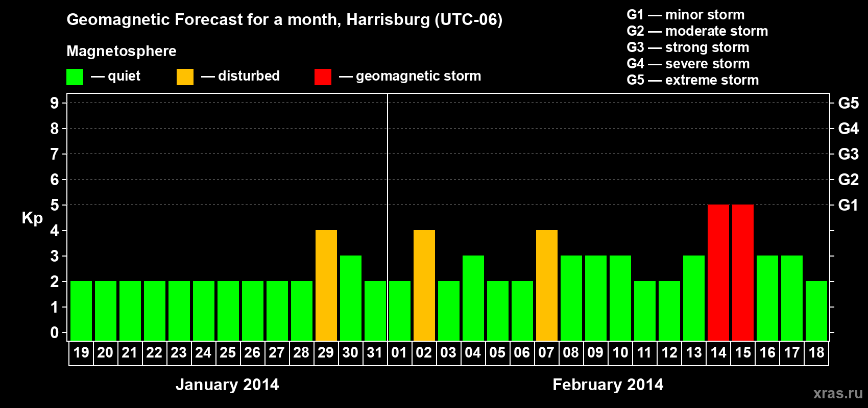This screenshot has width=868, height=408.
Task: Click the date label 01 of February
Action: coord(399,353)
